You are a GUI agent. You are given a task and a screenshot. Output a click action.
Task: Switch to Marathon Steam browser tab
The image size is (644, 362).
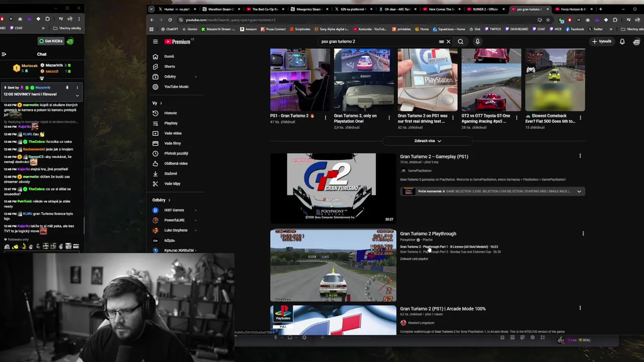pos(220,9)
